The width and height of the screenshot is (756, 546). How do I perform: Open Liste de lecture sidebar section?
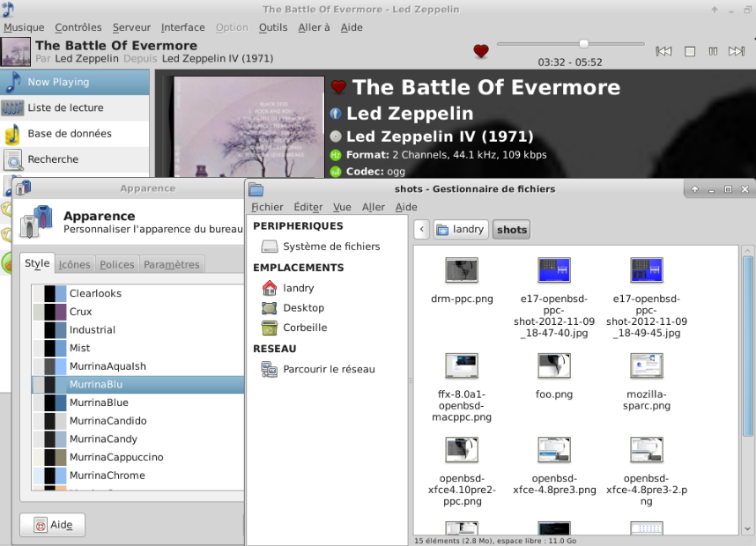pos(75,108)
